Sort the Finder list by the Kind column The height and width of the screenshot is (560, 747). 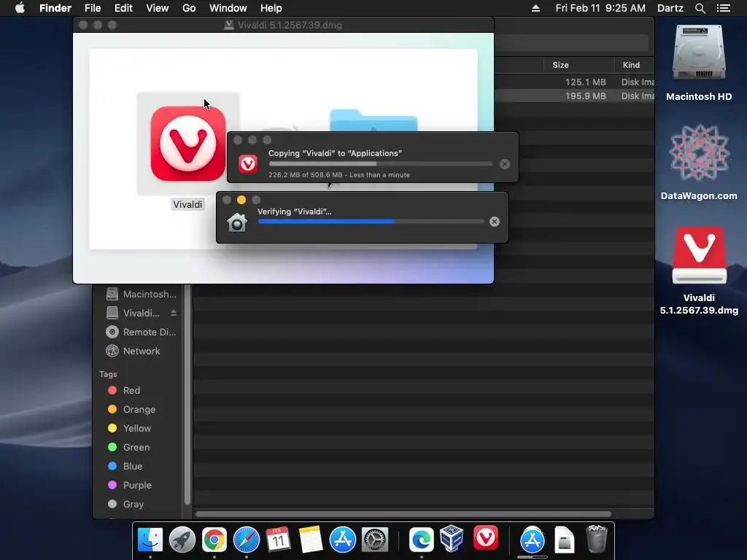coord(631,65)
